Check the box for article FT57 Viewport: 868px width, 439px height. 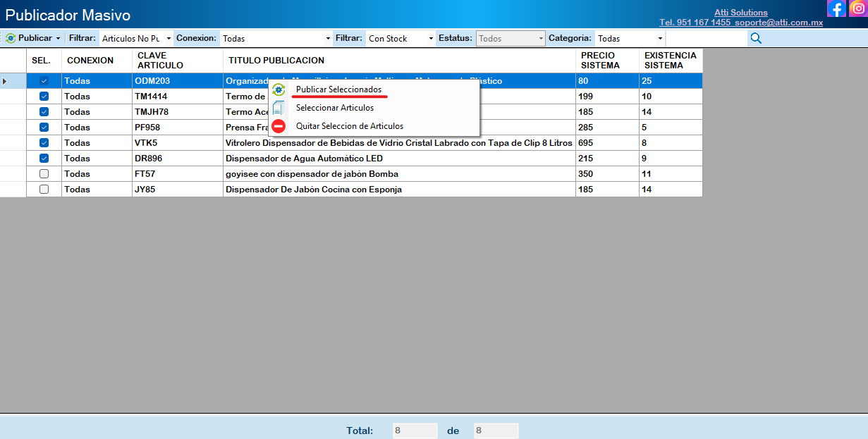44,174
